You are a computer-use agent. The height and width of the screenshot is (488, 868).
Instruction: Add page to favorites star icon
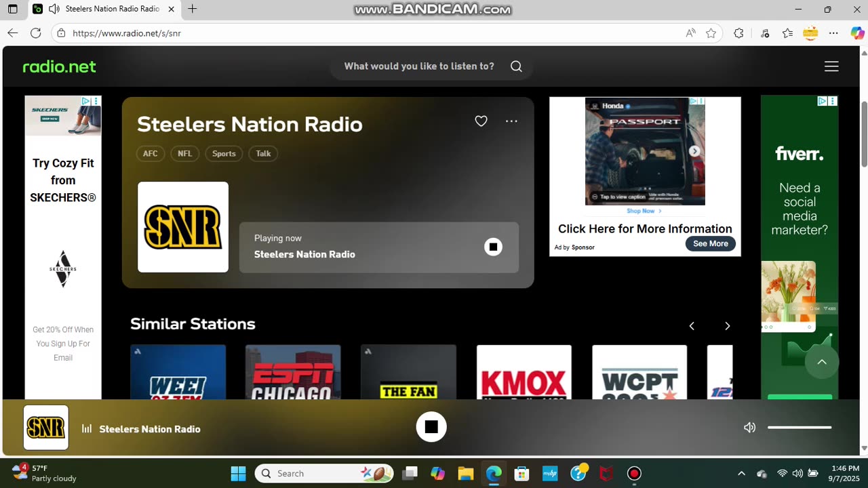click(711, 33)
